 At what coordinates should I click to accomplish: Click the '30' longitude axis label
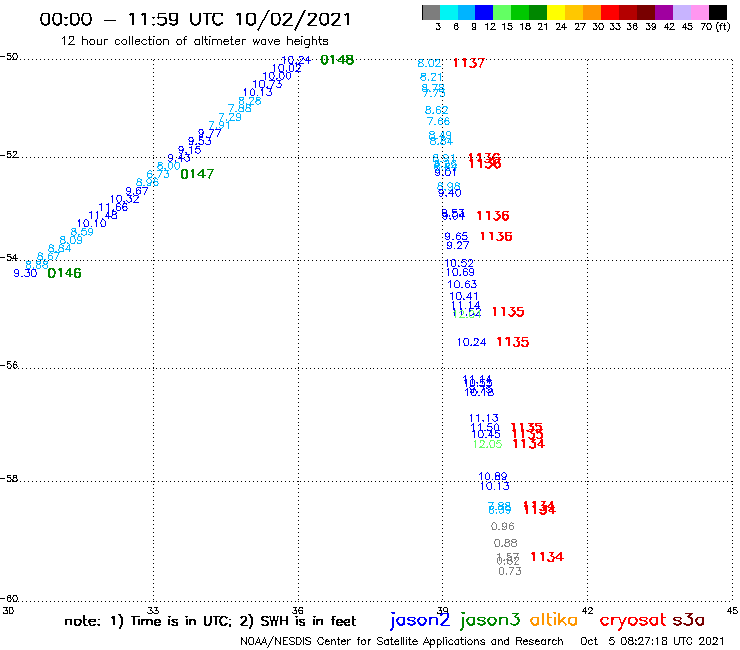pyautogui.click(x=8, y=611)
